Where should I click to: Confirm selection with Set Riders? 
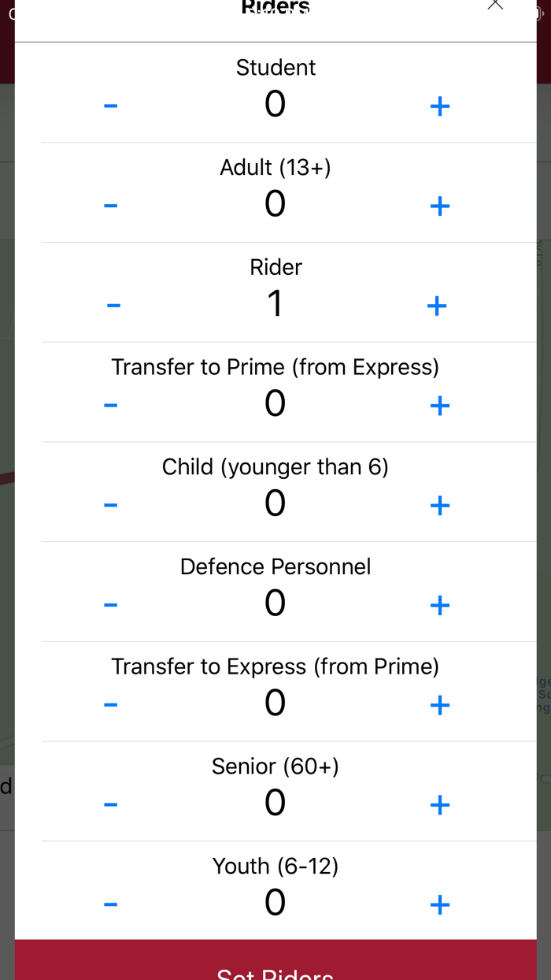click(275, 965)
